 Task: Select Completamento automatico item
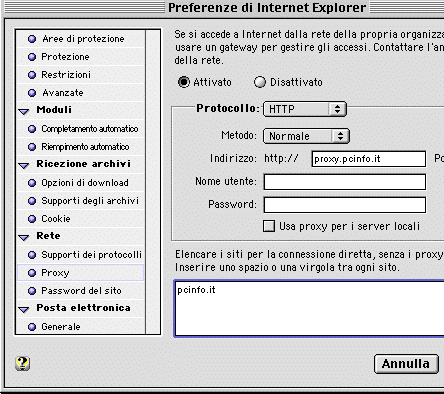coord(81,129)
